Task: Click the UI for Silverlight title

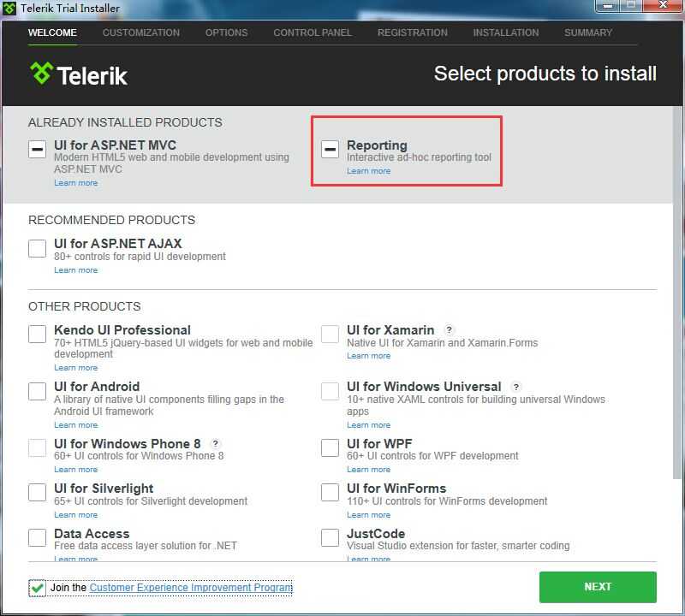Action: click(104, 489)
